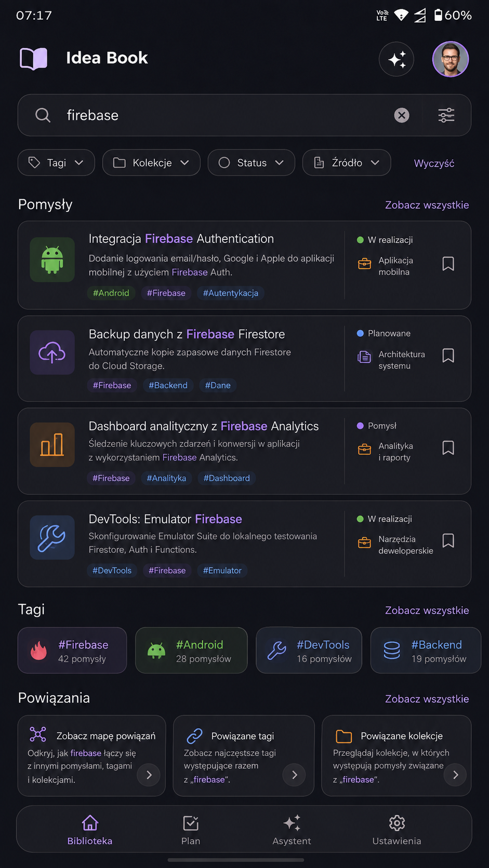Bookmark the DevTools: Emulator Firebase idea
The height and width of the screenshot is (868, 489).
click(x=448, y=541)
